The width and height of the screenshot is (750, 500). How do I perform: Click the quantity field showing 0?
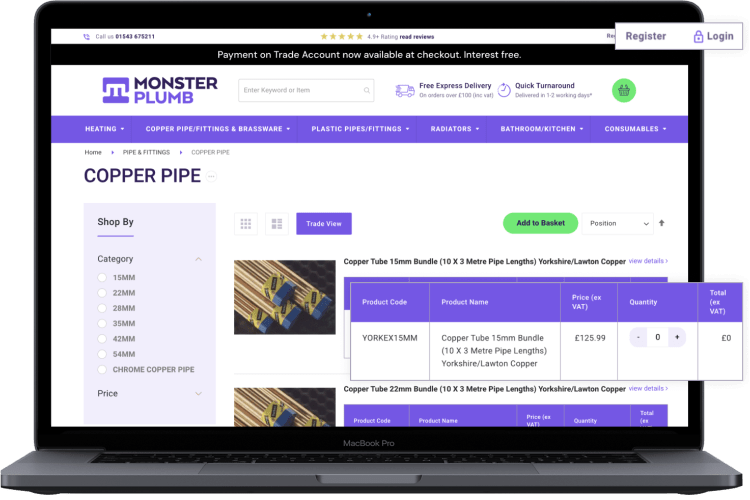point(658,337)
